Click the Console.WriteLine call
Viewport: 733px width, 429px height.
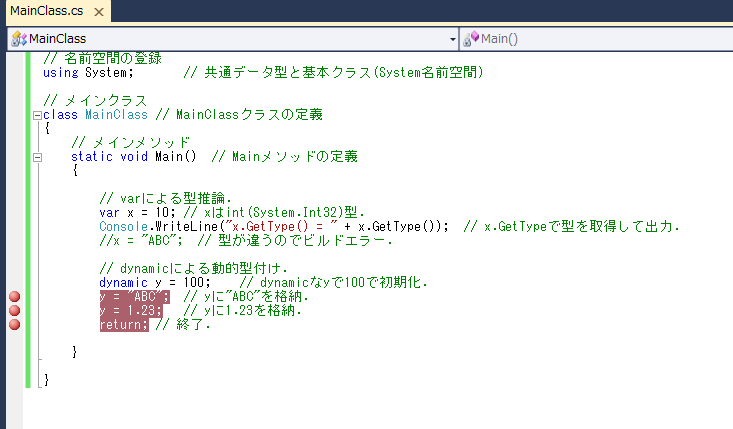point(273,227)
